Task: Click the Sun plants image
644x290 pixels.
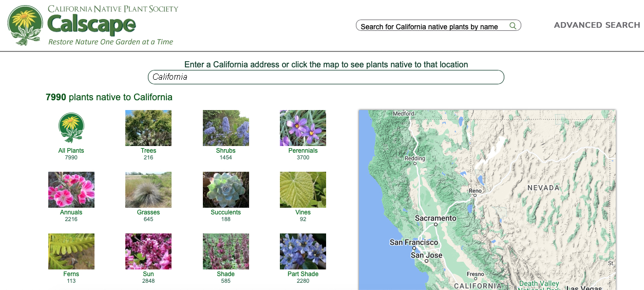Action: [x=148, y=251]
